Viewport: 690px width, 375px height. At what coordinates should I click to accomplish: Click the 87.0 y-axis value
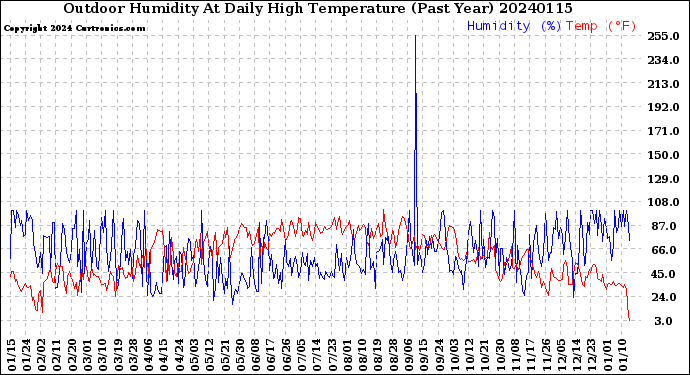[x=663, y=226]
